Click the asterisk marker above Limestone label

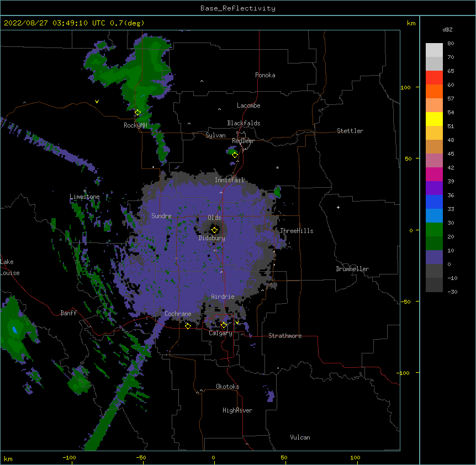85,191
